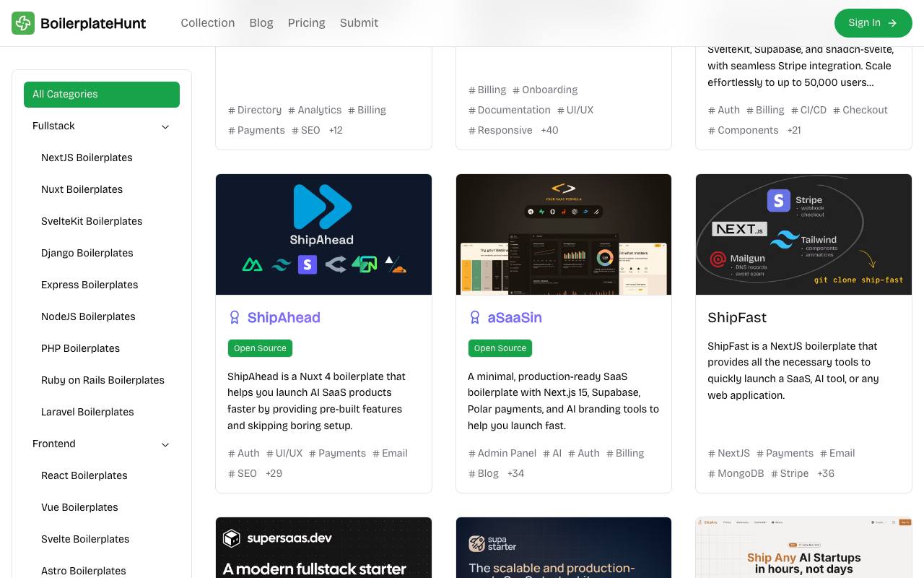
Task: Click the +29 more tags indicator
Action: coord(274,473)
